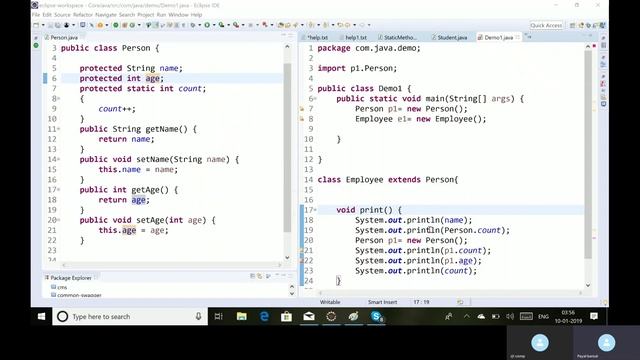This screenshot has height=360, width=640.
Task: Click the Open Perspective icon beside Quick Access
Action: pos(573,25)
